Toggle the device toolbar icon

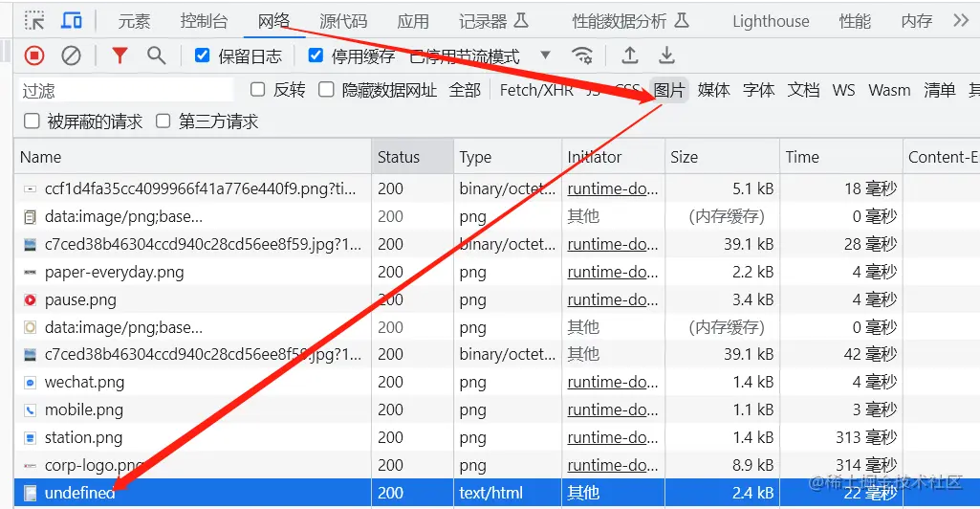point(72,21)
